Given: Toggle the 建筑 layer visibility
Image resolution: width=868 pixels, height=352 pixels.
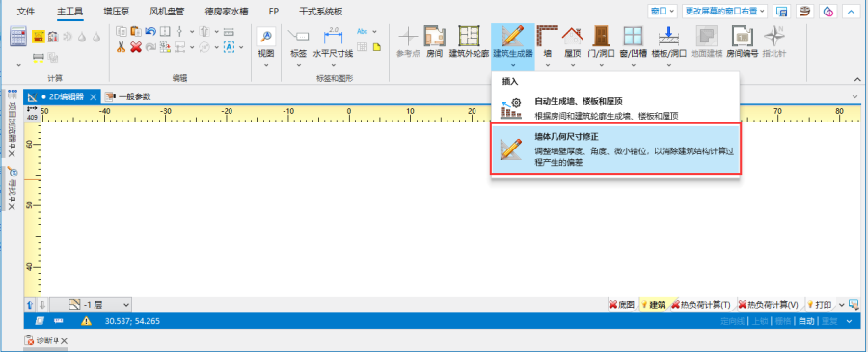Looking at the screenshot, I should (x=653, y=305).
